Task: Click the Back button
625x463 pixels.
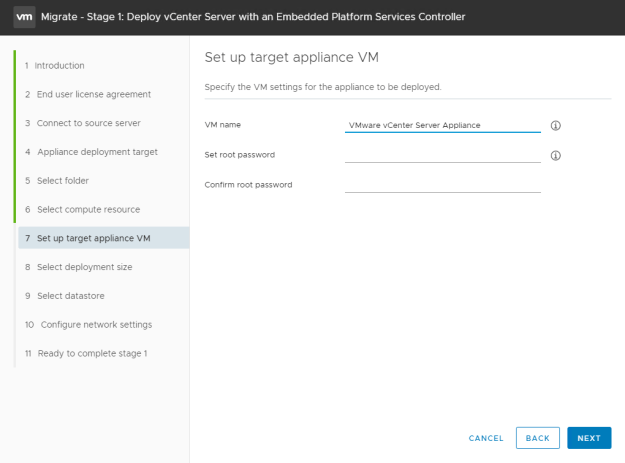Action: [x=538, y=438]
